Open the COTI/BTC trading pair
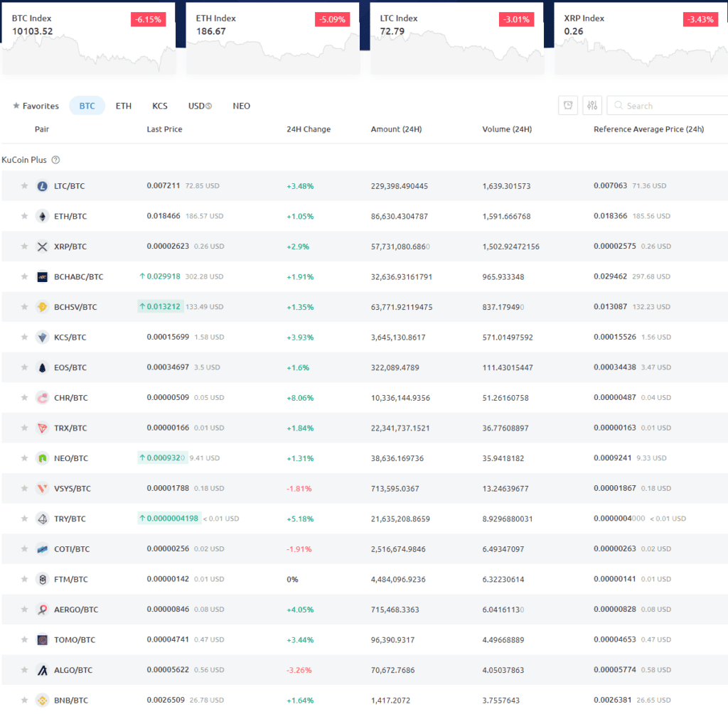Image resolution: width=728 pixels, height=714 pixels. point(72,549)
